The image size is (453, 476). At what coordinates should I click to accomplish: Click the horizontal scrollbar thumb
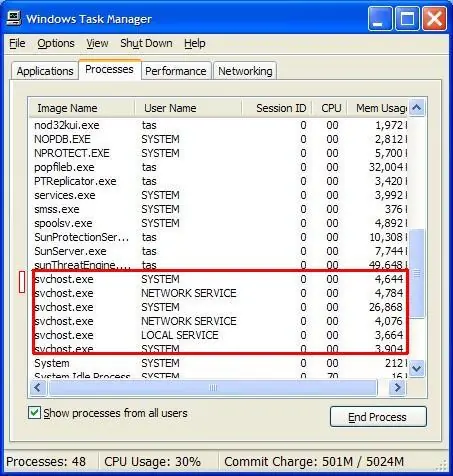pyautogui.click(x=213, y=388)
